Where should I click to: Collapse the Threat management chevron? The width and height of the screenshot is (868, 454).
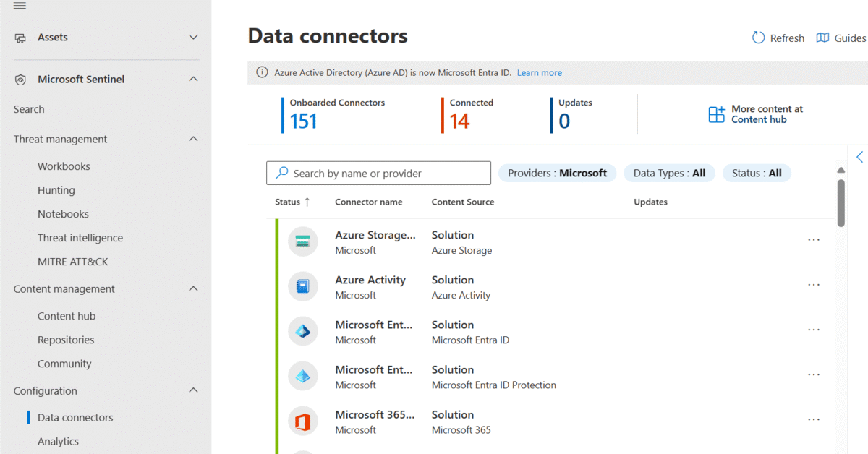pyautogui.click(x=193, y=139)
